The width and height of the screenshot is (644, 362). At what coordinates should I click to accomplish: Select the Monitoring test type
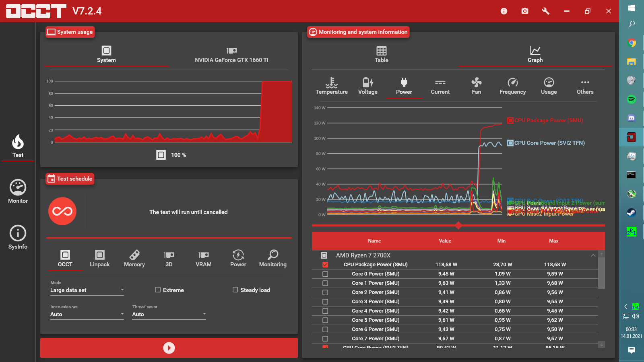[273, 259]
